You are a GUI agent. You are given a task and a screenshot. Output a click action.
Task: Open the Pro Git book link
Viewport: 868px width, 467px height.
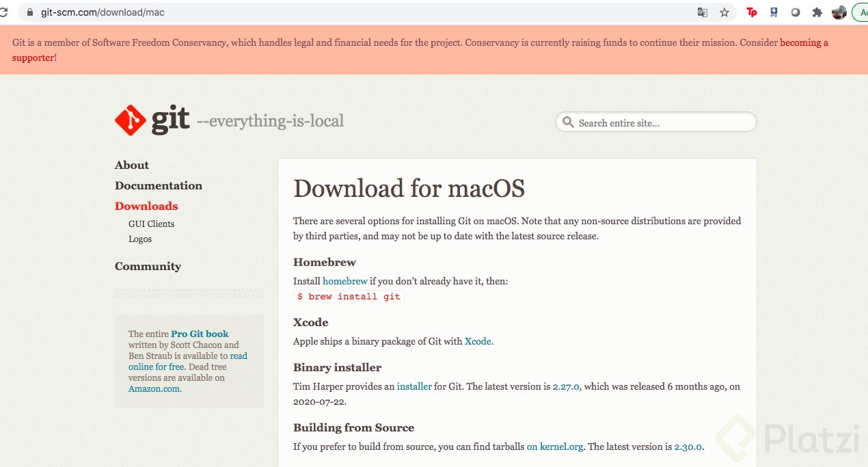tap(200, 334)
